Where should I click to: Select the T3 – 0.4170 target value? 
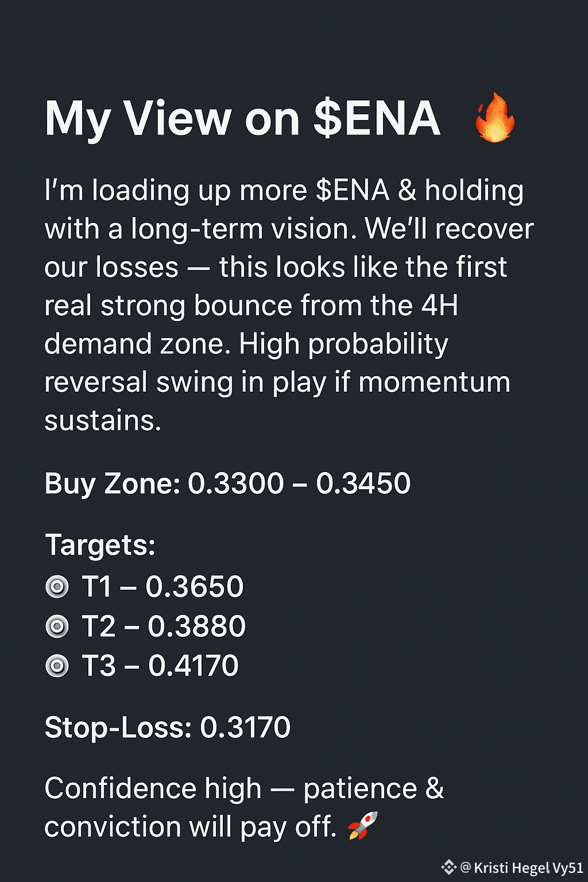tap(161, 666)
